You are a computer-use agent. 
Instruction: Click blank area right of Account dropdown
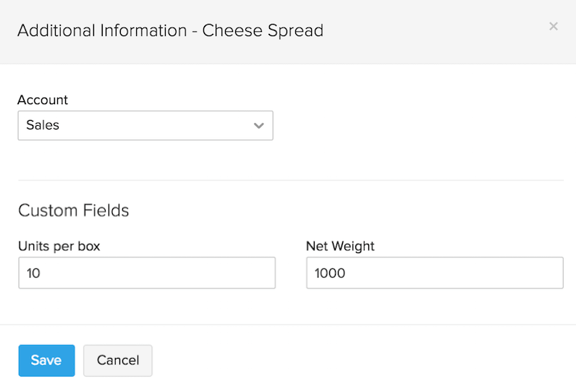[420, 125]
